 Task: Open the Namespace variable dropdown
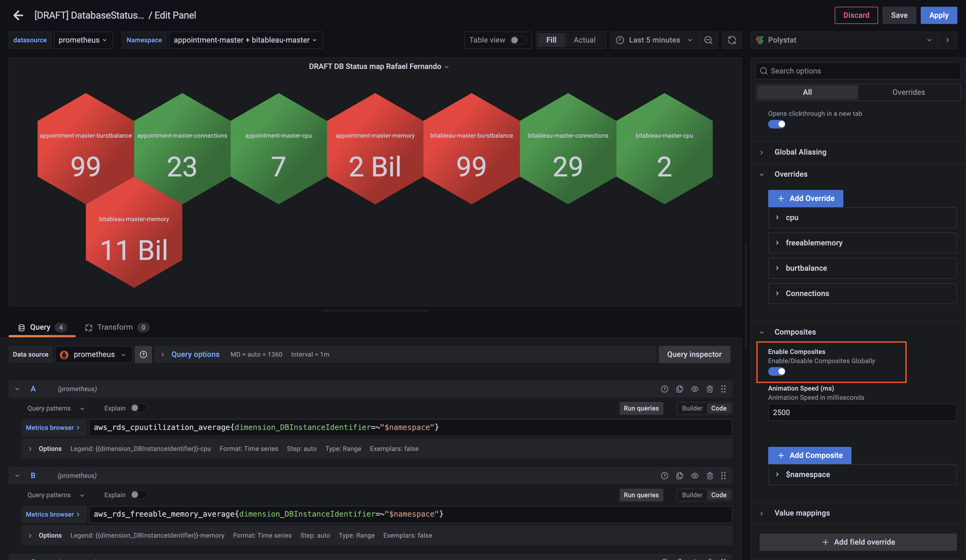[x=245, y=40]
